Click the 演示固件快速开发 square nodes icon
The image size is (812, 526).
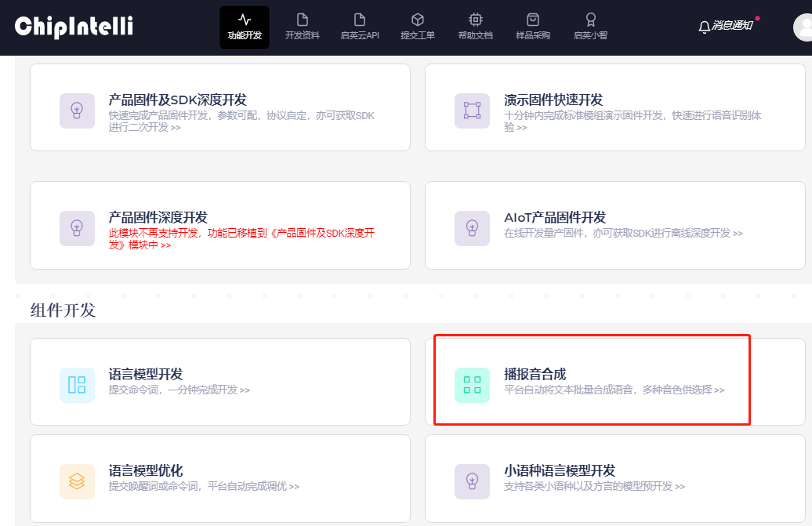[x=472, y=111]
